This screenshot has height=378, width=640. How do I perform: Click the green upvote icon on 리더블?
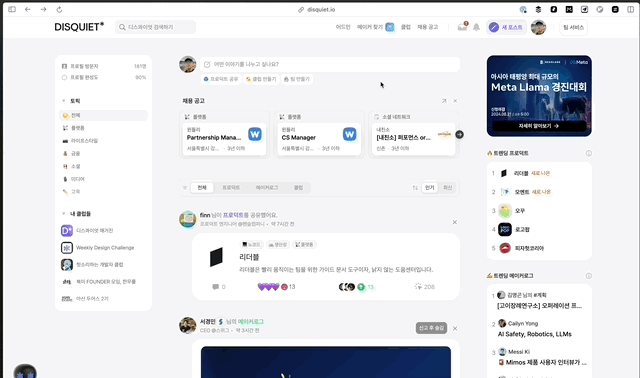pyautogui.click(x=361, y=287)
